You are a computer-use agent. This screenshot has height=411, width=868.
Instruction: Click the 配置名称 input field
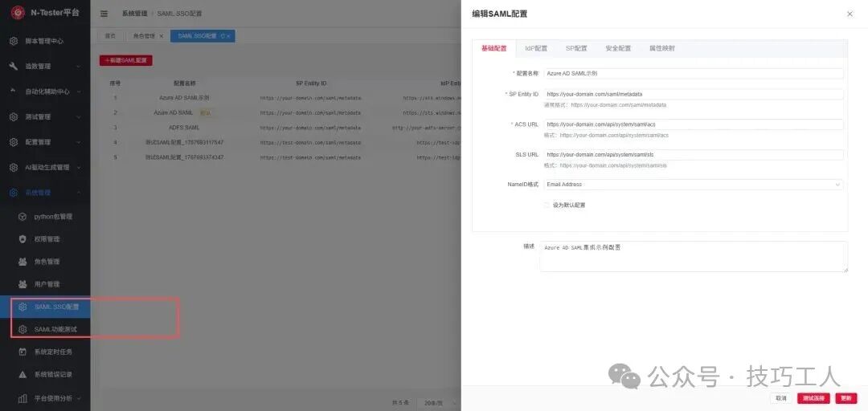point(693,74)
